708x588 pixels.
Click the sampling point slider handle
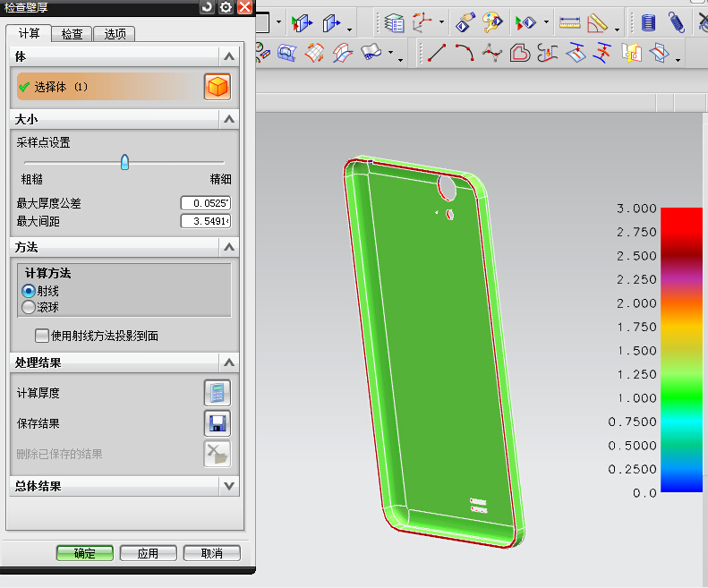click(x=124, y=162)
